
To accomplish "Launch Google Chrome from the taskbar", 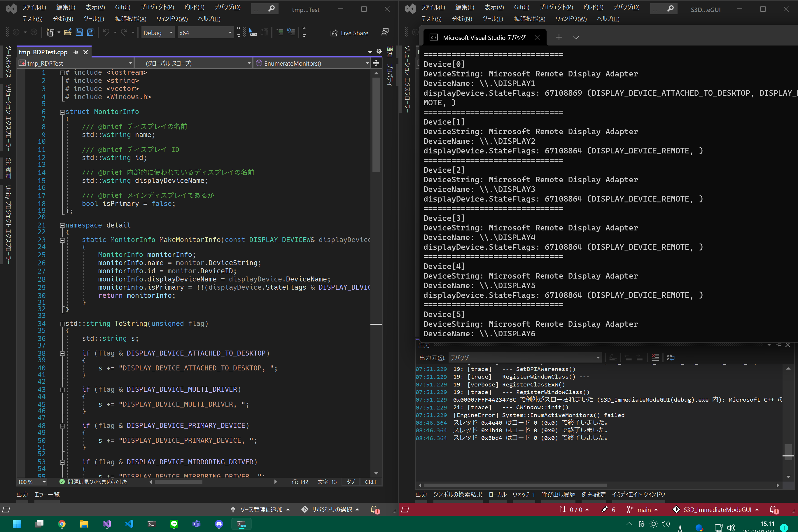I will tap(62, 524).
